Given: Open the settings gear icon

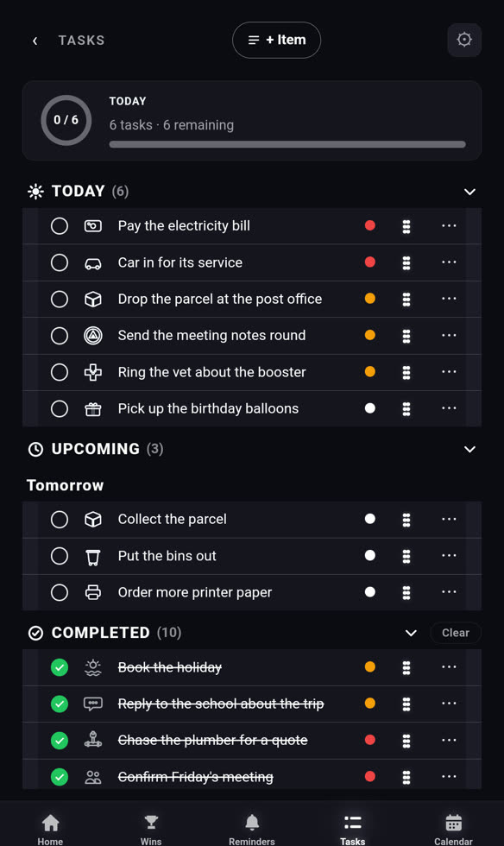Looking at the screenshot, I should tap(464, 40).
